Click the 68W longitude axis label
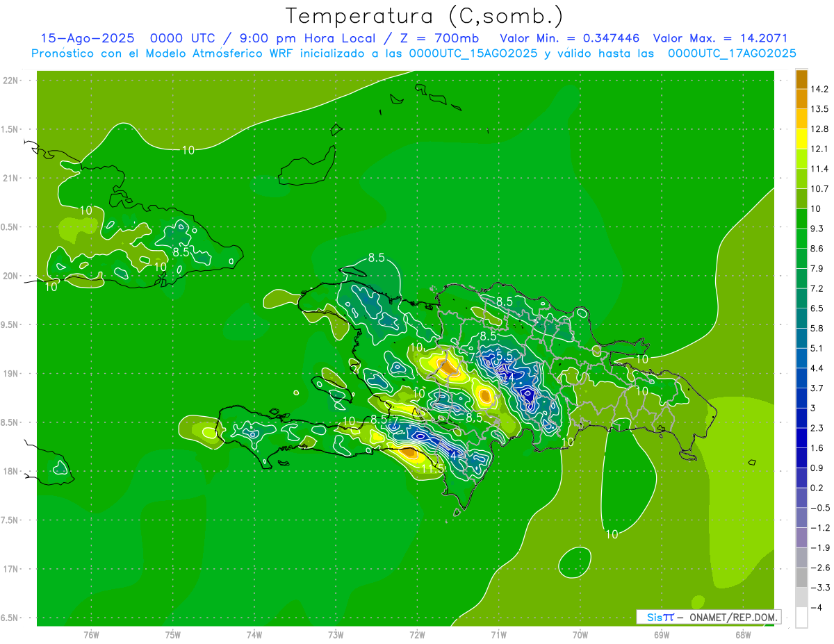 (x=743, y=634)
